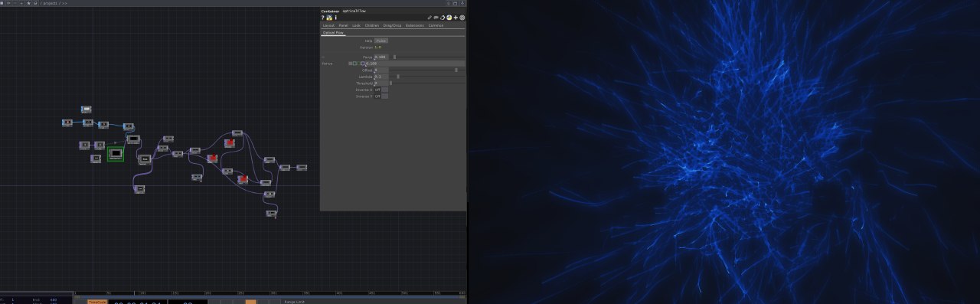Open the comment bubble icon in parameter header
The height and width of the screenshot is (304, 980).
436,18
